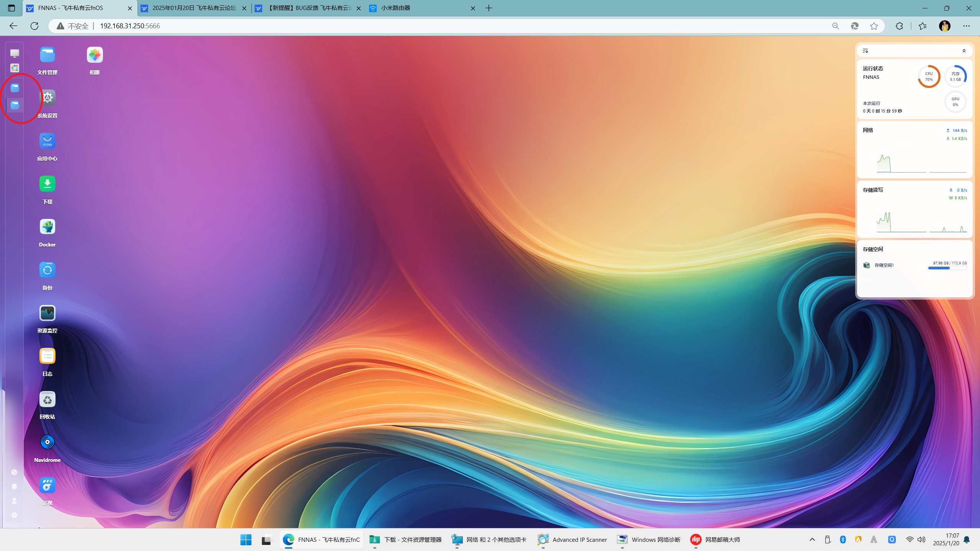Click the 内存 5.1 GB memory gauge
The image size is (980, 551).
pos(955,77)
